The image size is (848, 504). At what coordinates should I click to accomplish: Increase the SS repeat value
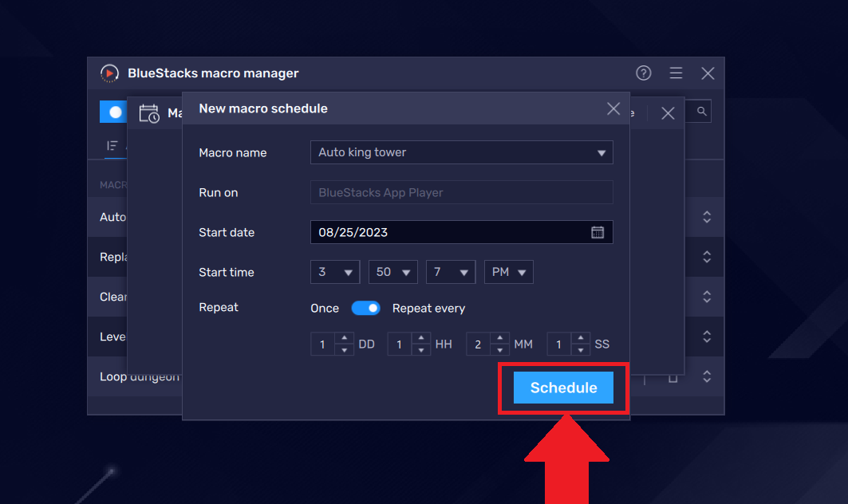pyautogui.click(x=580, y=338)
